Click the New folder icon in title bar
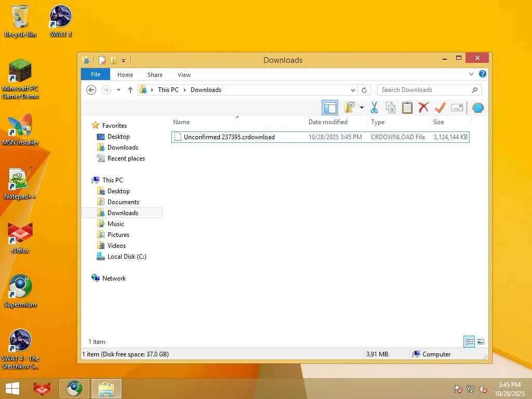 click(x=113, y=60)
